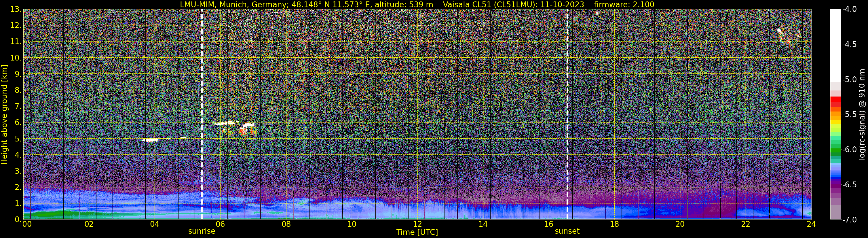The width and height of the screenshot is (868, 238).
Task: Click the x-axis tick label '20'
Action: coord(680,224)
